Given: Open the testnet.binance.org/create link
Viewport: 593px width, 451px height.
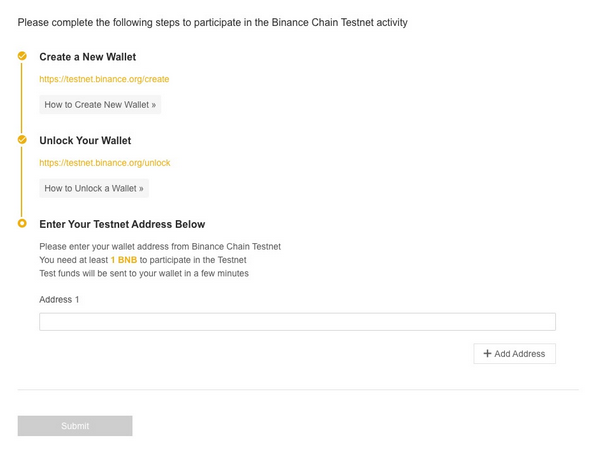Looking at the screenshot, I should tap(104, 79).
